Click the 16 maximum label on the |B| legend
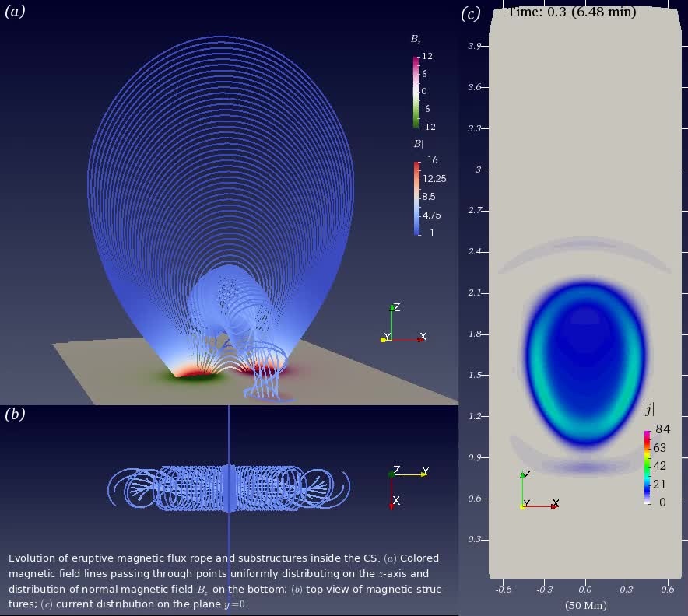 [x=432, y=160]
